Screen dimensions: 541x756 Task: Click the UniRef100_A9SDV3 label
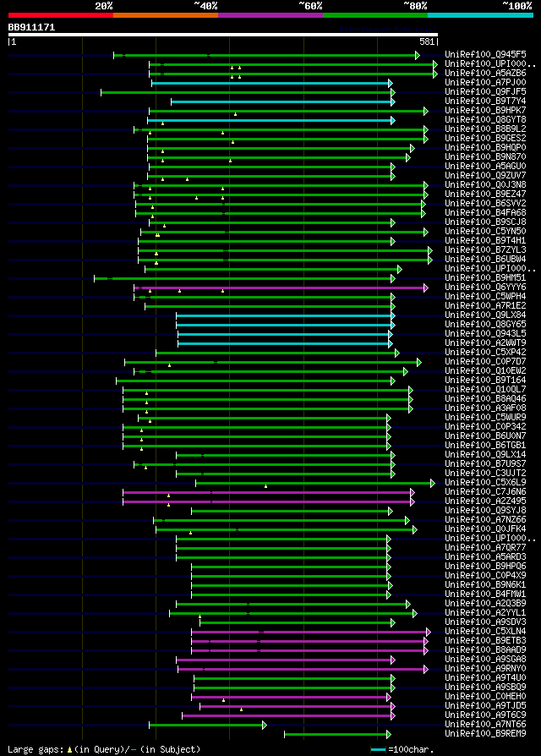tap(485, 622)
